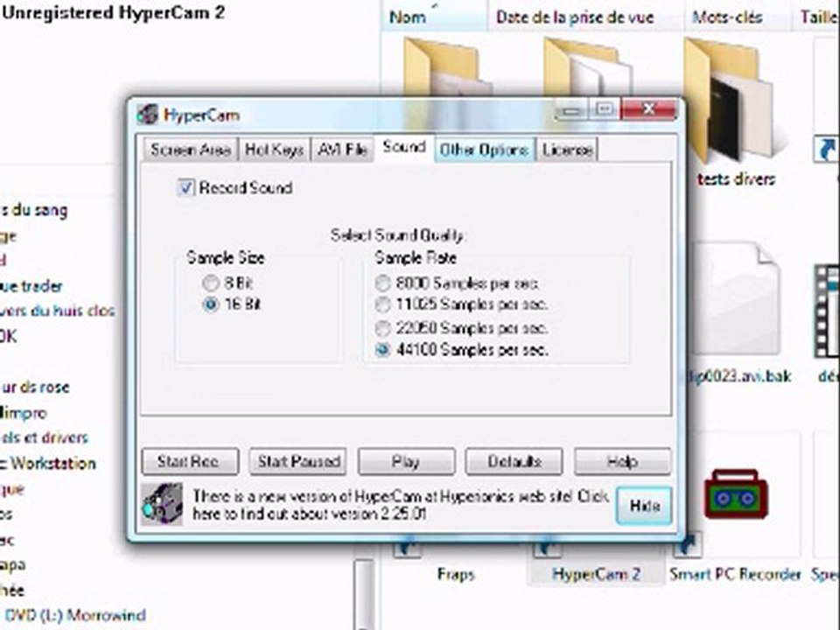
Task: Select 16 Bit sample size
Action: click(x=211, y=304)
